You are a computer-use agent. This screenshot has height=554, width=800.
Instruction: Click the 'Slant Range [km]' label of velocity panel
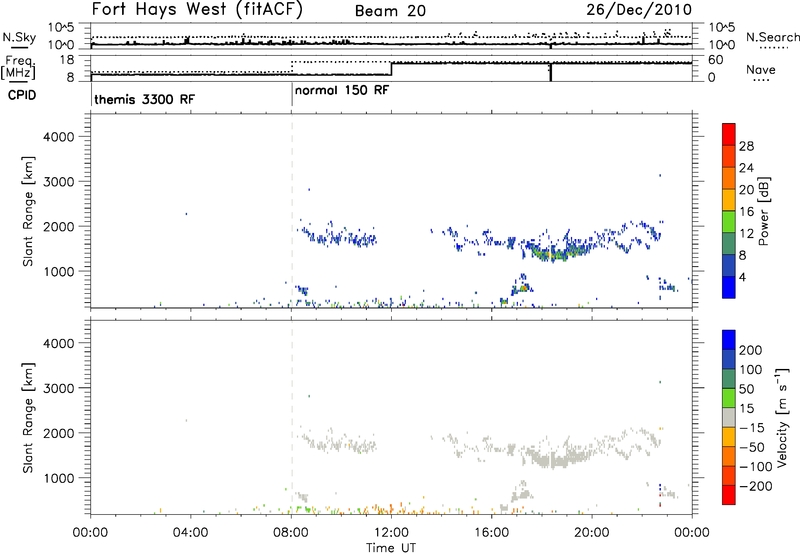coord(28,418)
